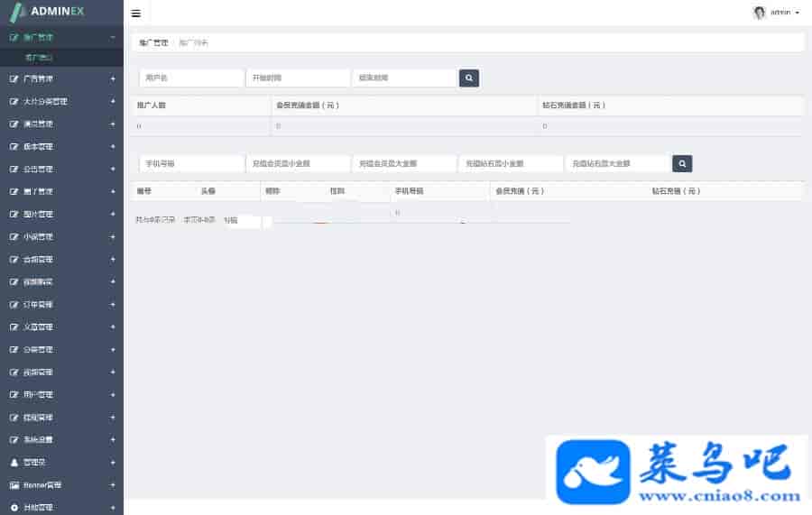The width and height of the screenshot is (812, 515).
Task: Click the edit icon next to 版本管理
Action: [14, 147]
